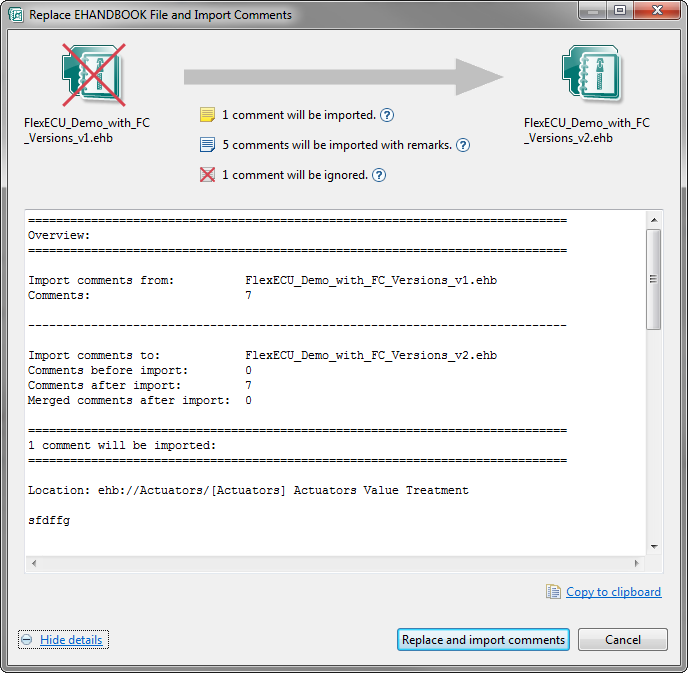
Task: Cancel the replace file dialog
Action: [623, 640]
